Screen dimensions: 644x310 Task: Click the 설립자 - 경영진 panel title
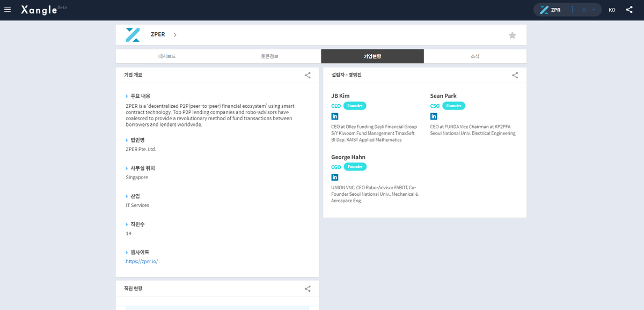[x=347, y=75]
